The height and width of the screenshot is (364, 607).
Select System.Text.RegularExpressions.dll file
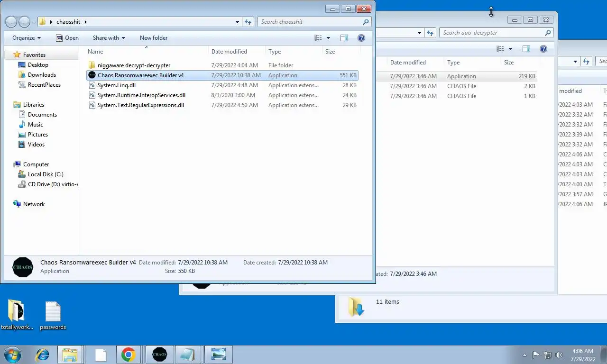coord(140,105)
